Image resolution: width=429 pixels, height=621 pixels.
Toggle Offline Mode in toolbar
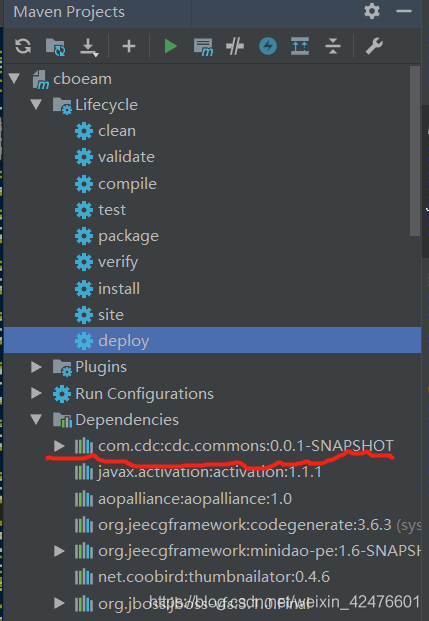tap(235, 46)
